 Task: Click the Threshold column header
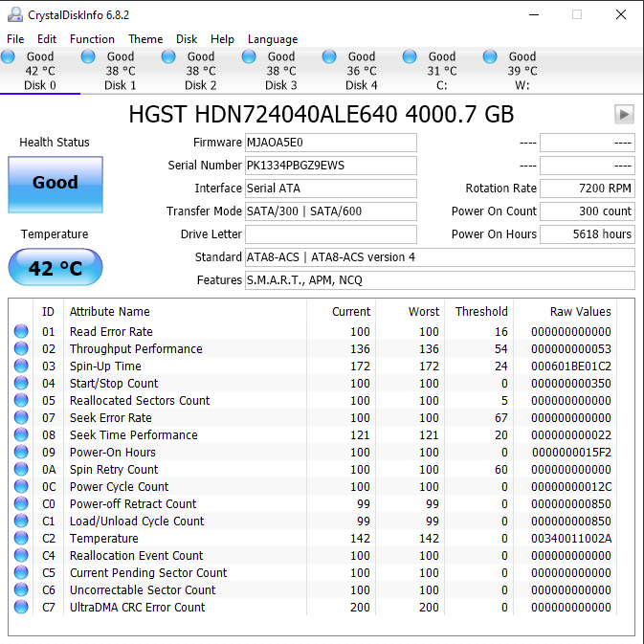click(478, 311)
